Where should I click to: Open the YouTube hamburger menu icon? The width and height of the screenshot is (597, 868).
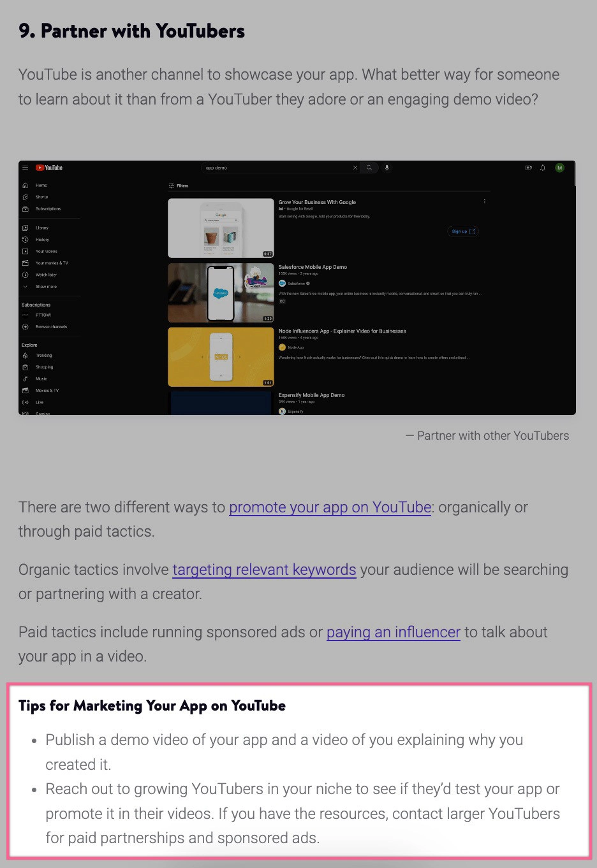(26, 168)
